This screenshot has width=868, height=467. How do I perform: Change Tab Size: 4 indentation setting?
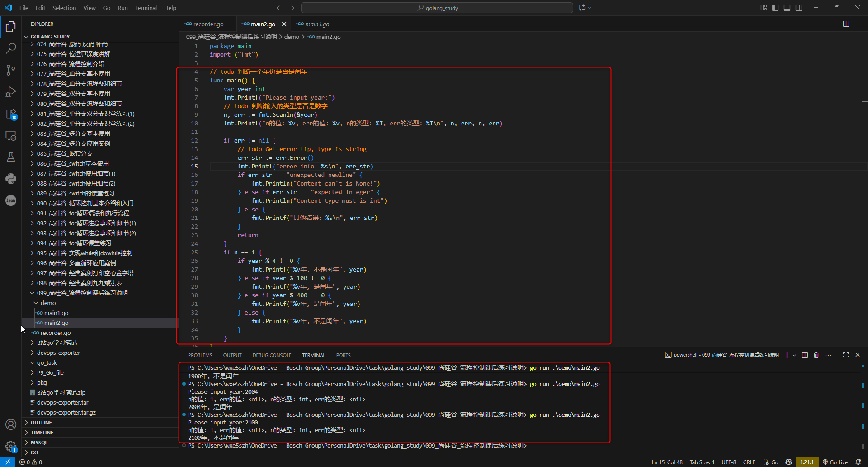tap(702, 462)
